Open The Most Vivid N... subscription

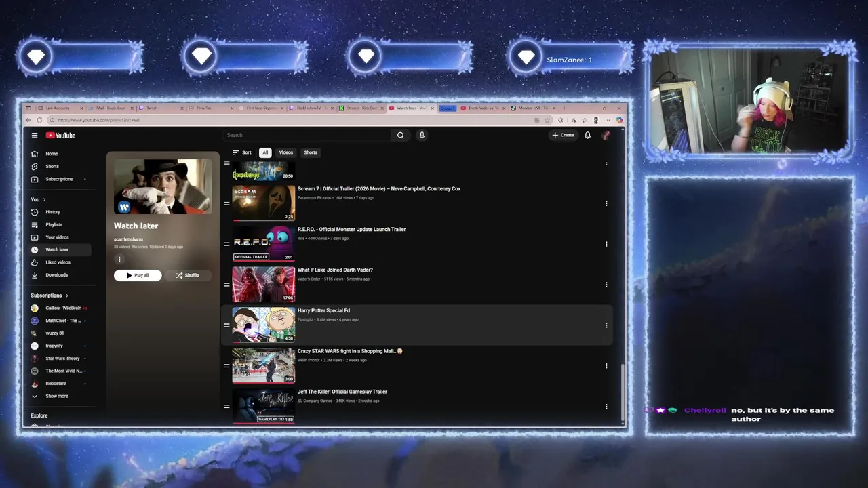tap(59, 371)
